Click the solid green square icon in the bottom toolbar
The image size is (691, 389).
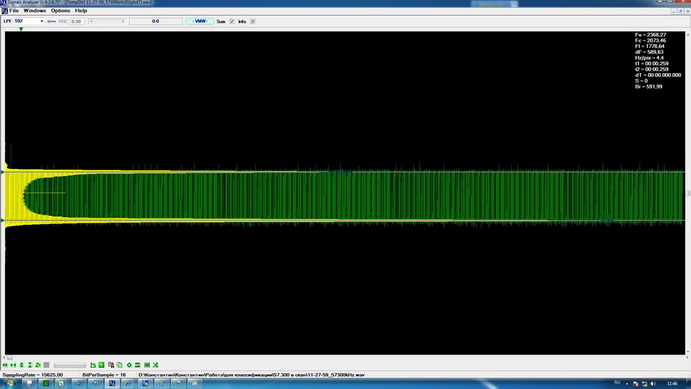(101, 365)
